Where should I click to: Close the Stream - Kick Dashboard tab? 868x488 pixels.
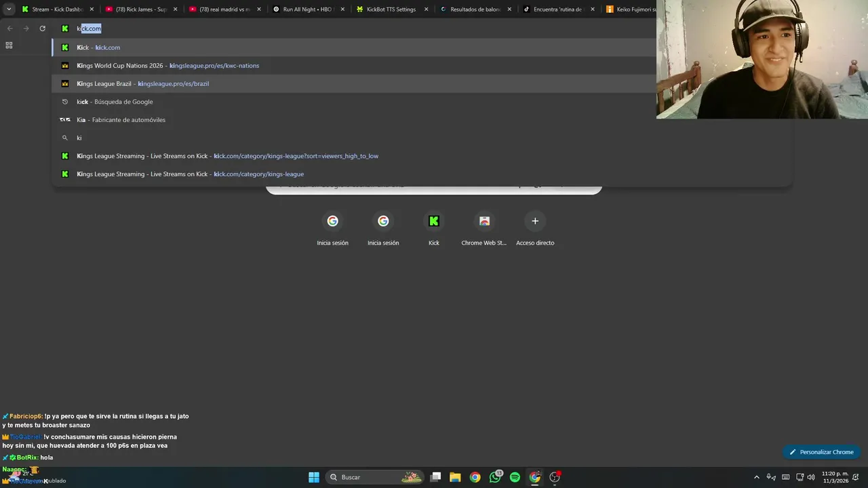[92, 9]
